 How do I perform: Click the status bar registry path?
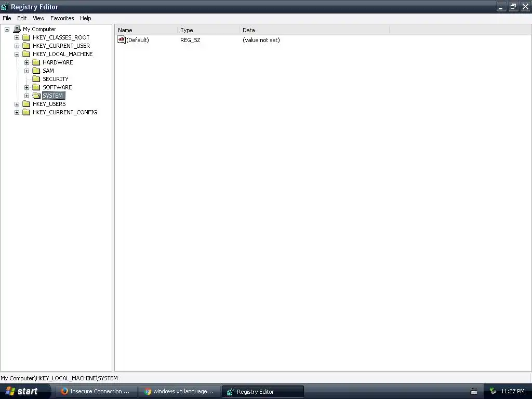[59, 378]
